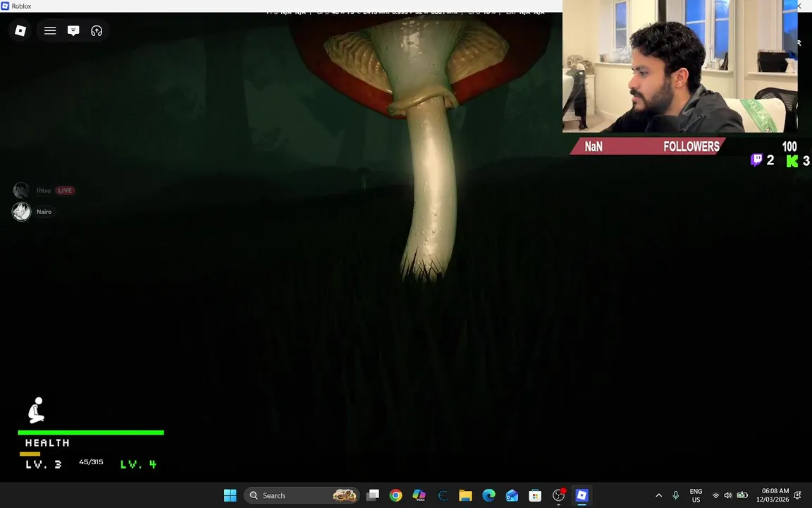
Task: Click the HEALTH label
Action: coord(47,442)
